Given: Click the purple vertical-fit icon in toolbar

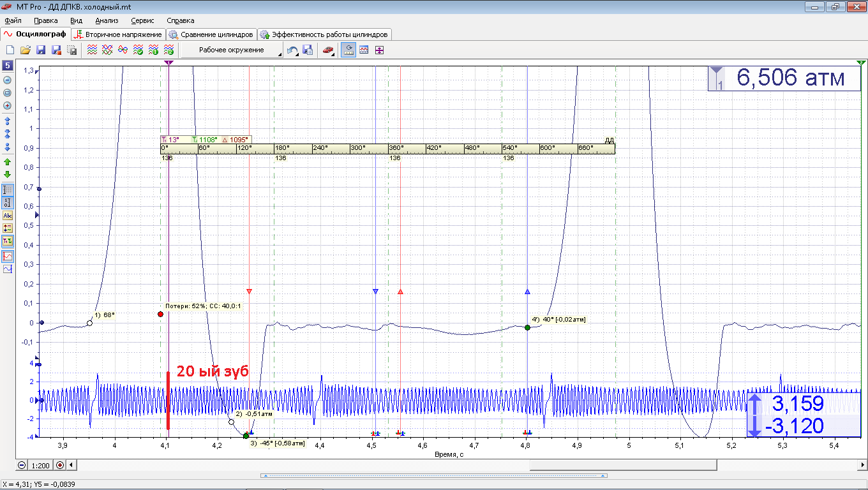Looking at the screenshot, I should (380, 50).
